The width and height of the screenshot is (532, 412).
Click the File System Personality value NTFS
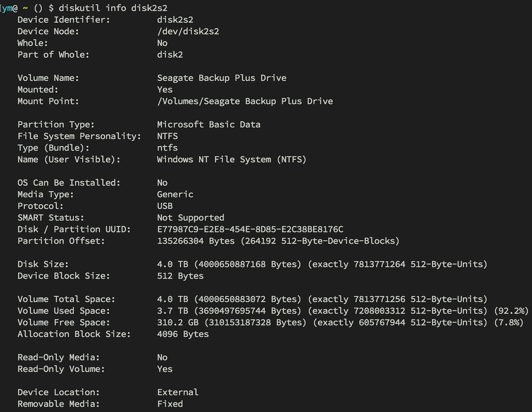(167, 136)
